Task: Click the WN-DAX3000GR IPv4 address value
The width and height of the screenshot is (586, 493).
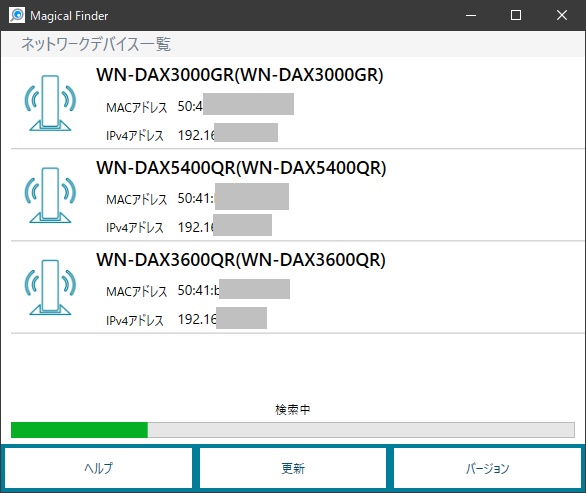Action: pyautogui.click(x=228, y=133)
